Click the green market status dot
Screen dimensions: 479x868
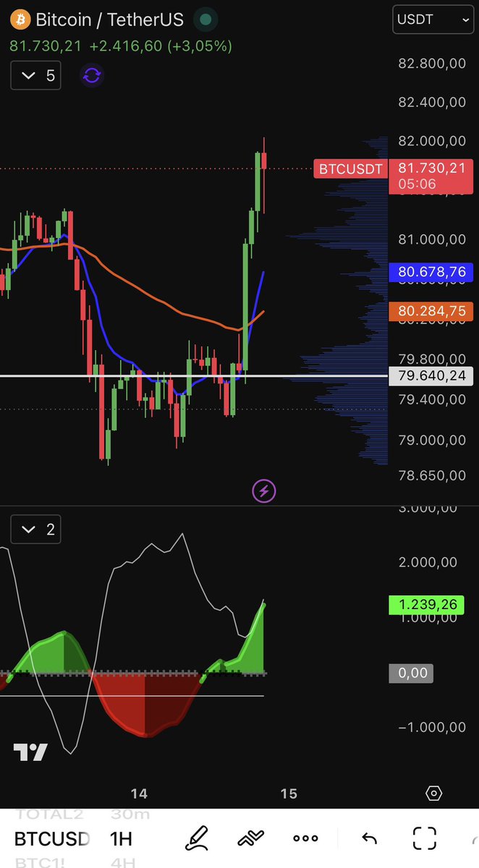pos(206,20)
